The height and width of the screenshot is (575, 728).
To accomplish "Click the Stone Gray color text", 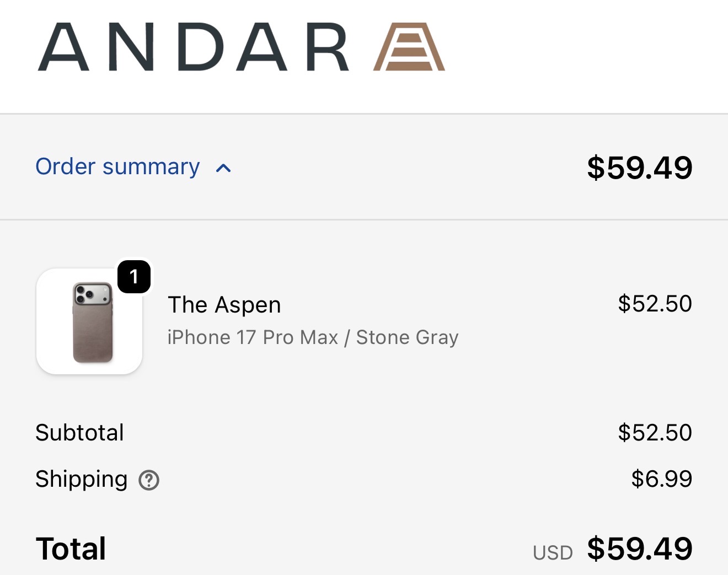I will point(407,337).
